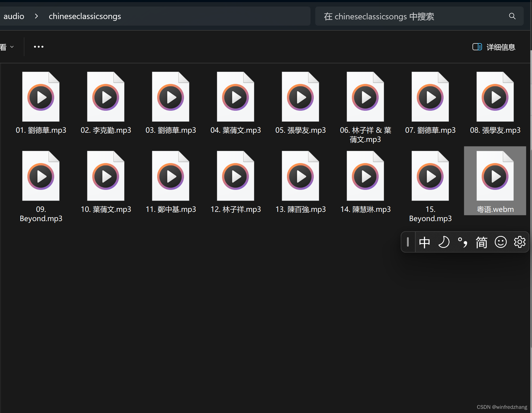Select the file 08. 張學友.mp3
This screenshot has height=413, width=532.
(495, 103)
